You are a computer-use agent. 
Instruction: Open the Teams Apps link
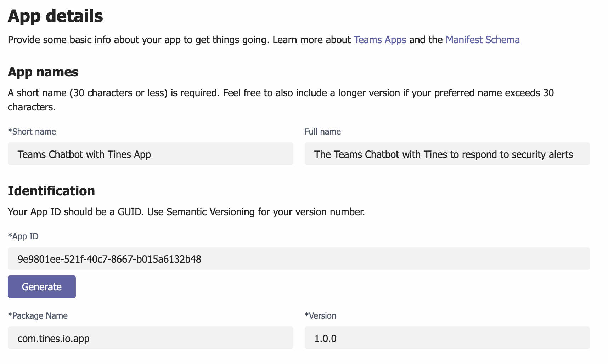(x=379, y=40)
